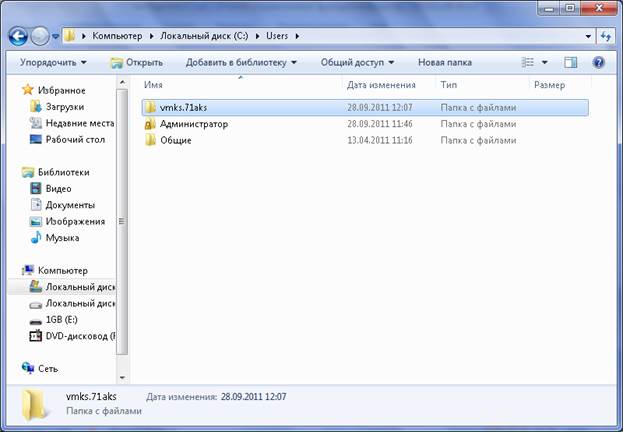
Task: Toggle the preview pane icon
Action: point(571,62)
